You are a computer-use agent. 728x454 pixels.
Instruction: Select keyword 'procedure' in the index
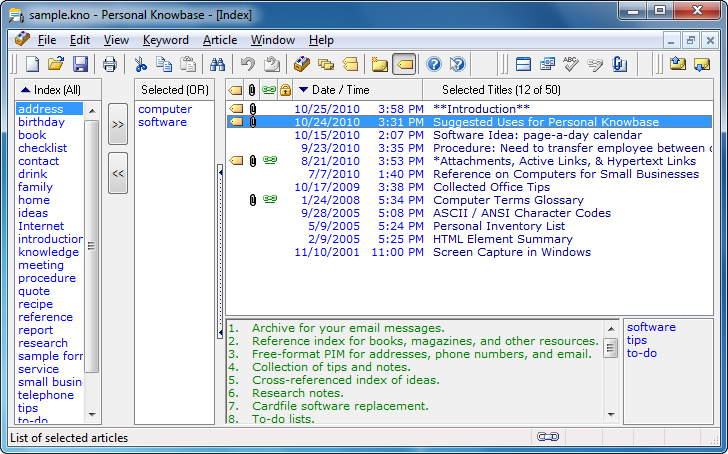tap(47, 278)
